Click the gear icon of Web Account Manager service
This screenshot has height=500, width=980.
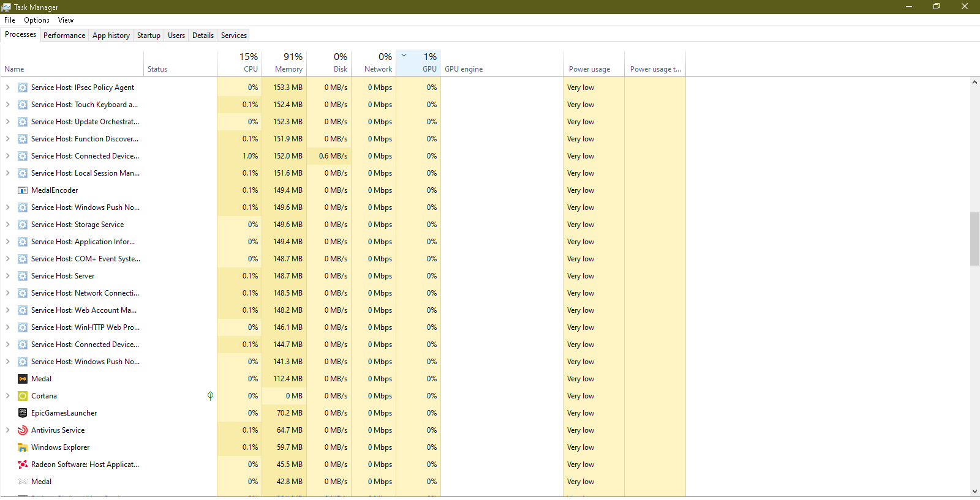click(x=23, y=310)
